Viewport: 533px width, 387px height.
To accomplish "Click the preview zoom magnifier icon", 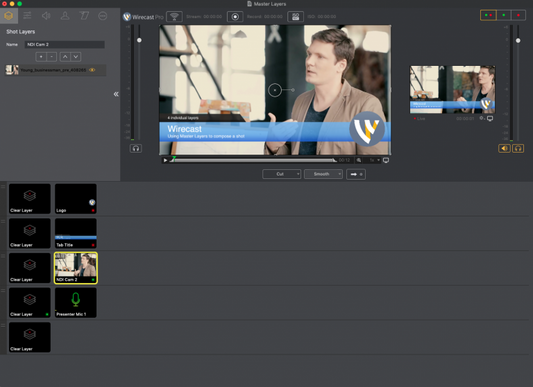I will [359, 160].
